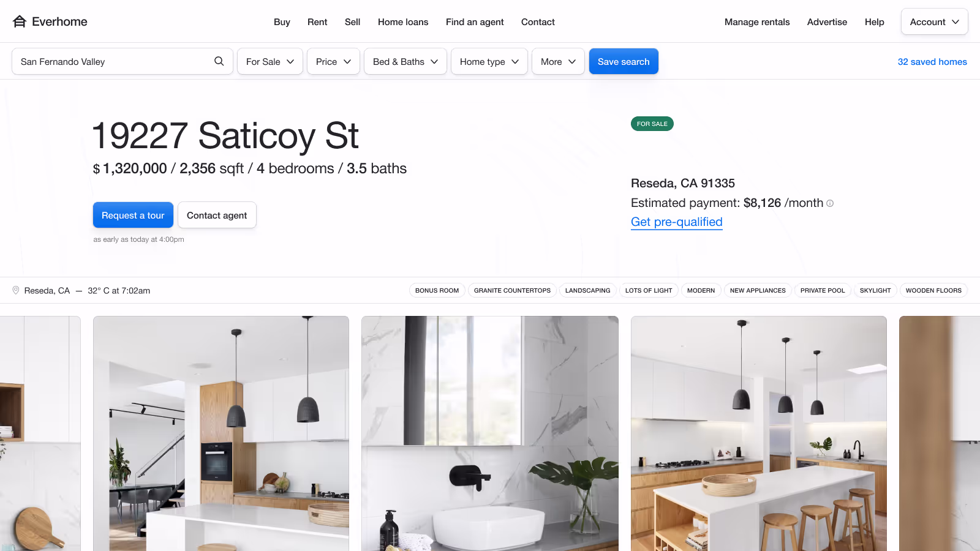Image resolution: width=980 pixels, height=551 pixels.
Task: Open the Home type dropdown
Action: click(489, 61)
